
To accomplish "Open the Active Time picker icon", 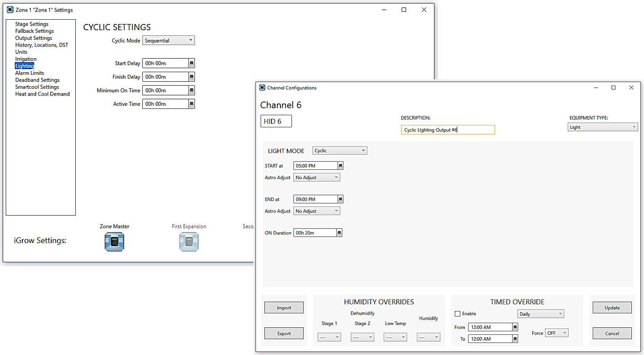I will click(192, 104).
